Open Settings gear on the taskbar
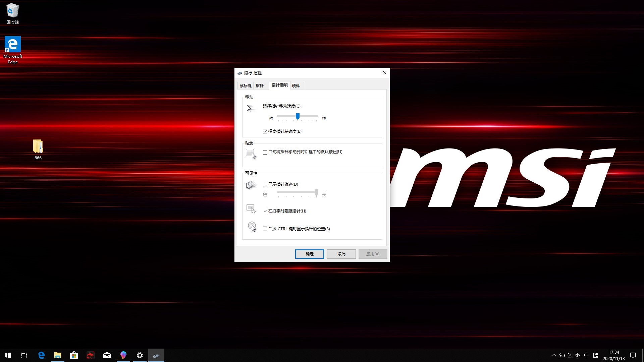The height and width of the screenshot is (362, 644). tap(140, 355)
